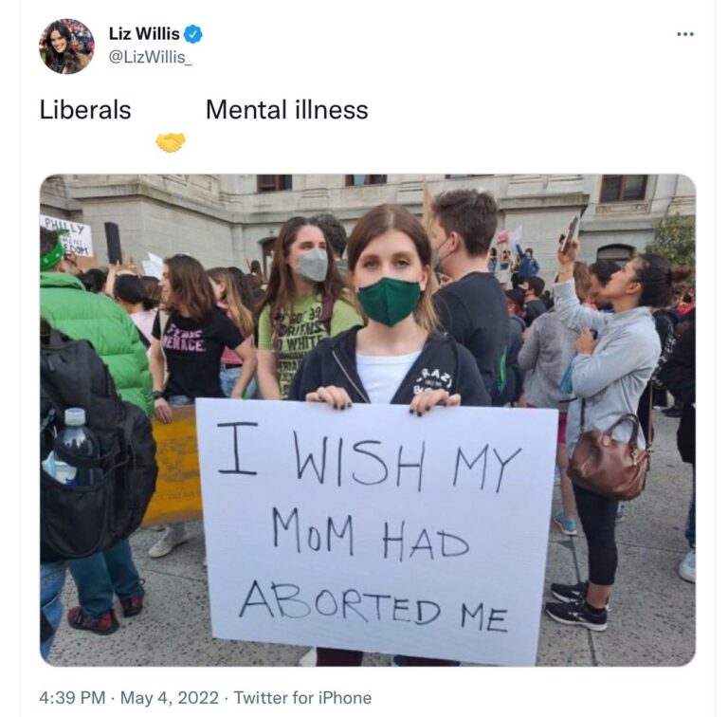Click the handshake emoji in the tweet

coord(171,142)
